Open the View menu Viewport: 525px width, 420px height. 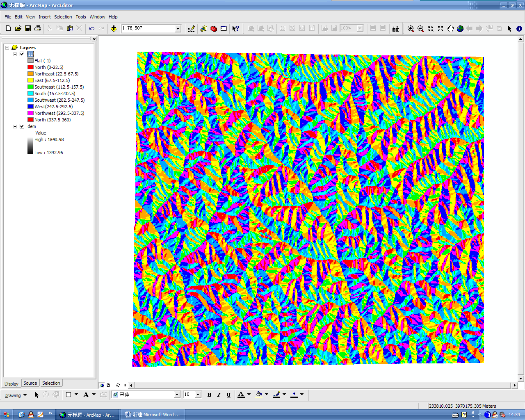(30, 17)
